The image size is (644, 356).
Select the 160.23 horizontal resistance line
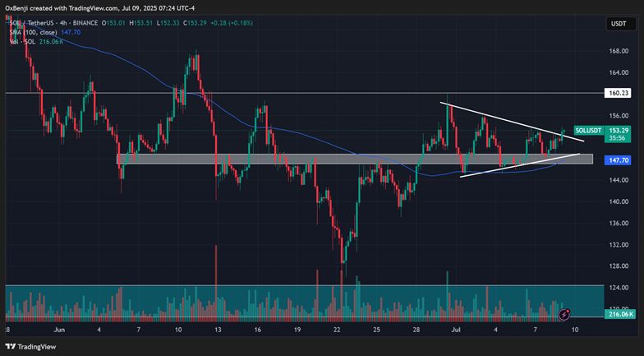point(329,93)
